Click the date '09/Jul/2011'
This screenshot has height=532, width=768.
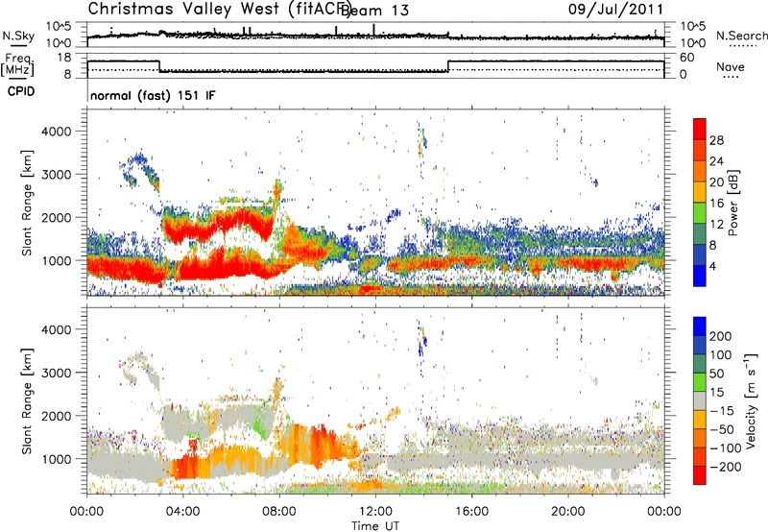pos(615,10)
